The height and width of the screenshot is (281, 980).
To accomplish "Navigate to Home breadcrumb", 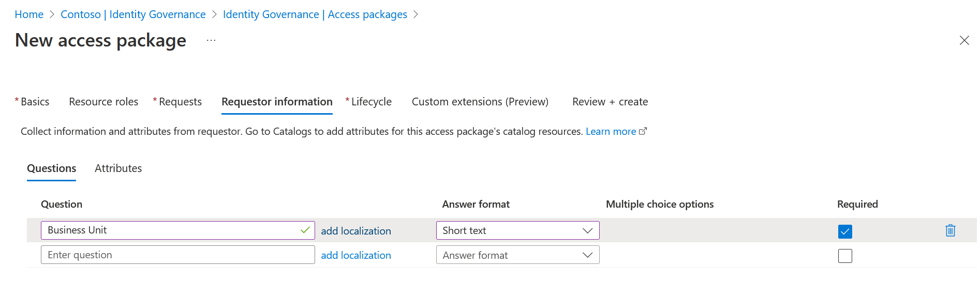I will click(x=29, y=14).
